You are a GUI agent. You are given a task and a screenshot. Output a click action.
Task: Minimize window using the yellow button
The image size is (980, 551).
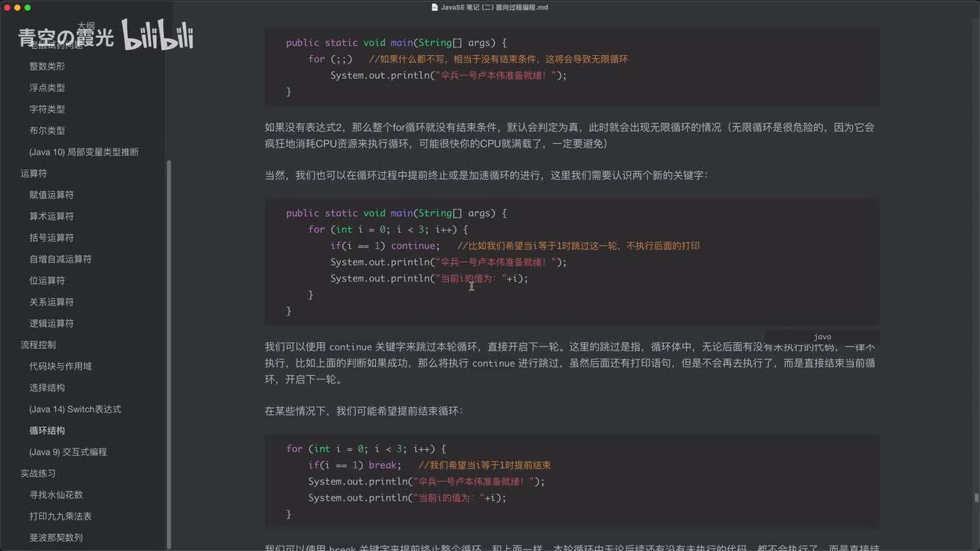(x=17, y=8)
